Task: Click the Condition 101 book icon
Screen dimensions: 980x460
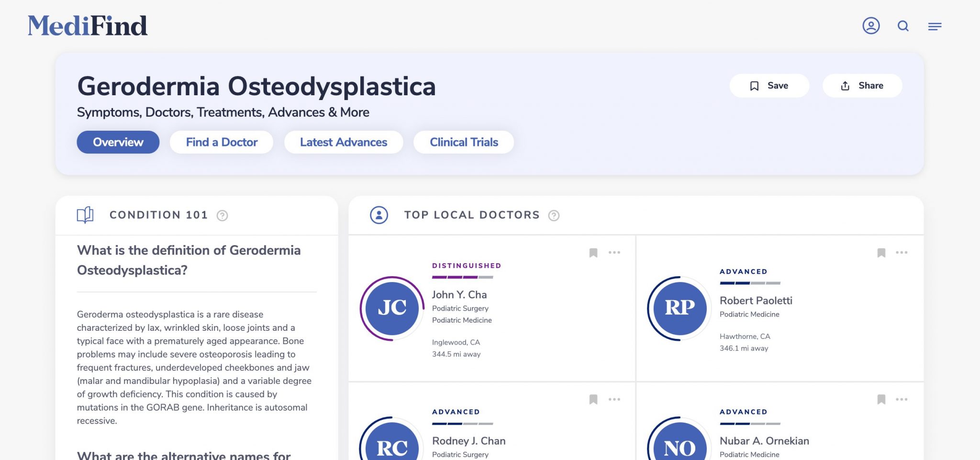Action: coord(86,215)
